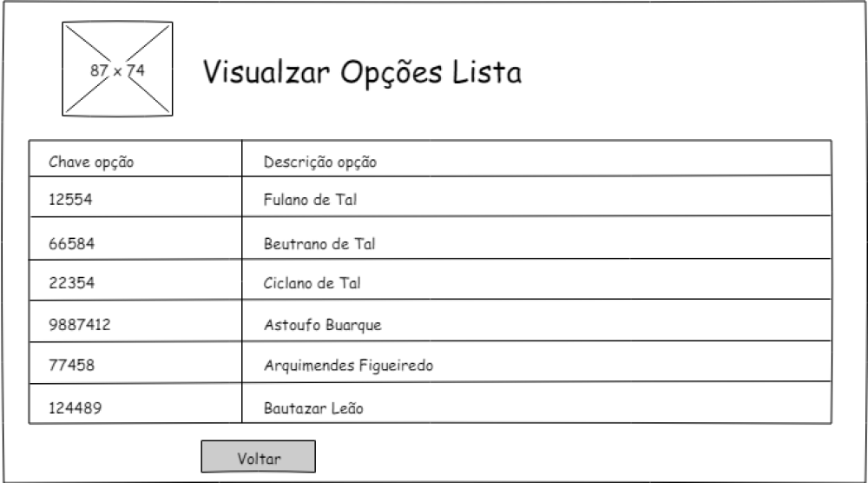The width and height of the screenshot is (868, 483).
Task: Click the Visualzar Opções Lista page title
Action: pyautogui.click(x=362, y=72)
